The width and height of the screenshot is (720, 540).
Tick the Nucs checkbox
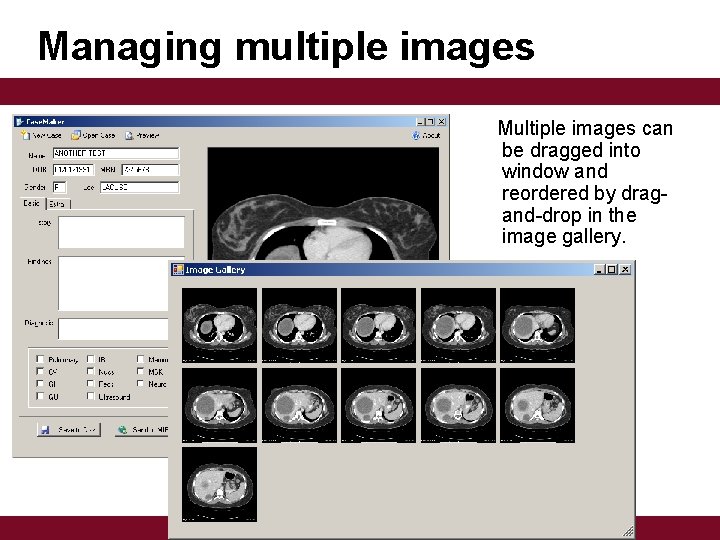(x=91, y=371)
